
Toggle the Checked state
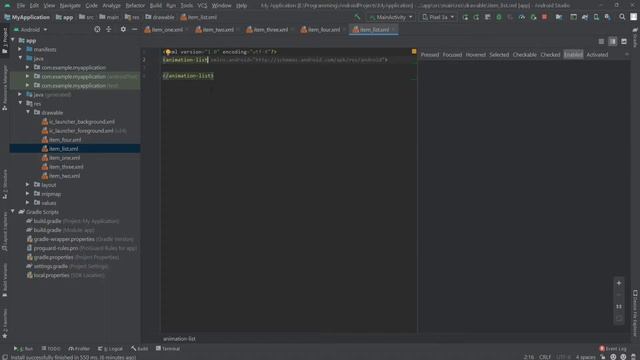click(550, 55)
